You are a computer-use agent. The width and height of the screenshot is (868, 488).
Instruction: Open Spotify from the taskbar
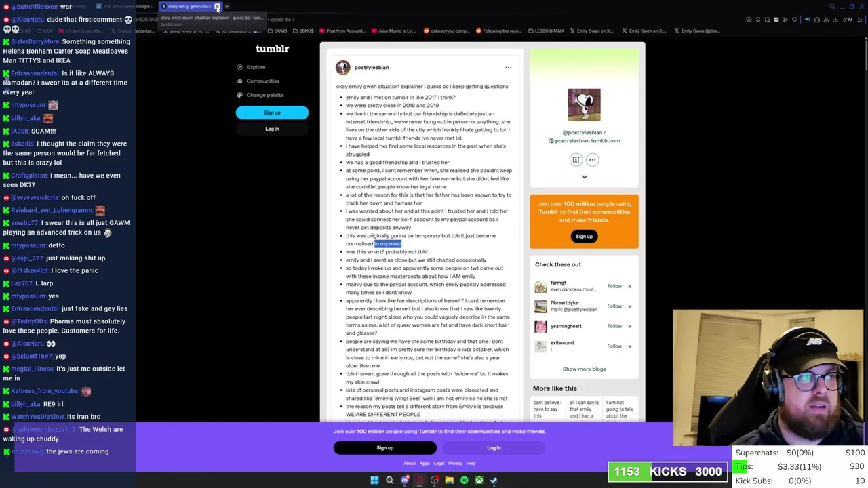coord(465,480)
